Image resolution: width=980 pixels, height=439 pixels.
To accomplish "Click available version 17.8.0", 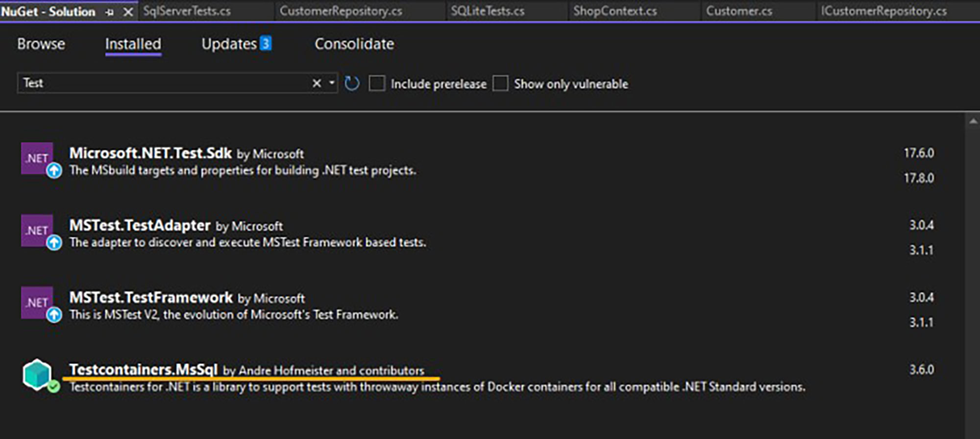I will pos(919,178).
